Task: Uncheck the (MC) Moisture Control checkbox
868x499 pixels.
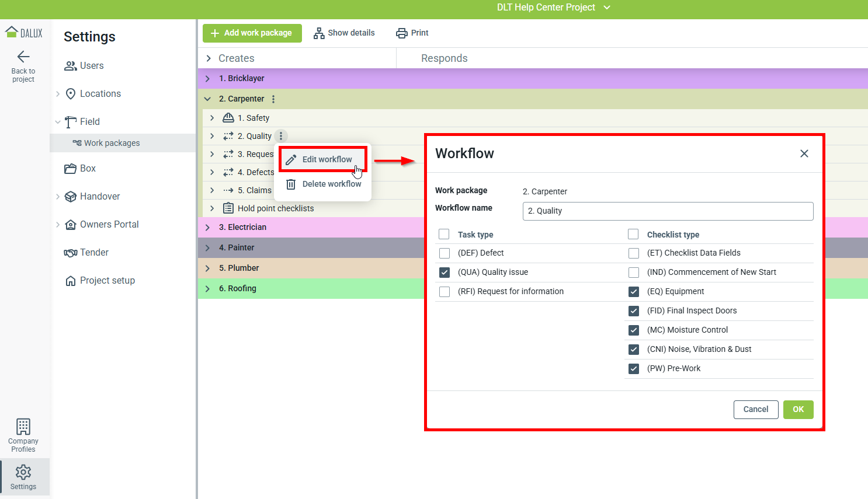Action: [x=634, y=330]
